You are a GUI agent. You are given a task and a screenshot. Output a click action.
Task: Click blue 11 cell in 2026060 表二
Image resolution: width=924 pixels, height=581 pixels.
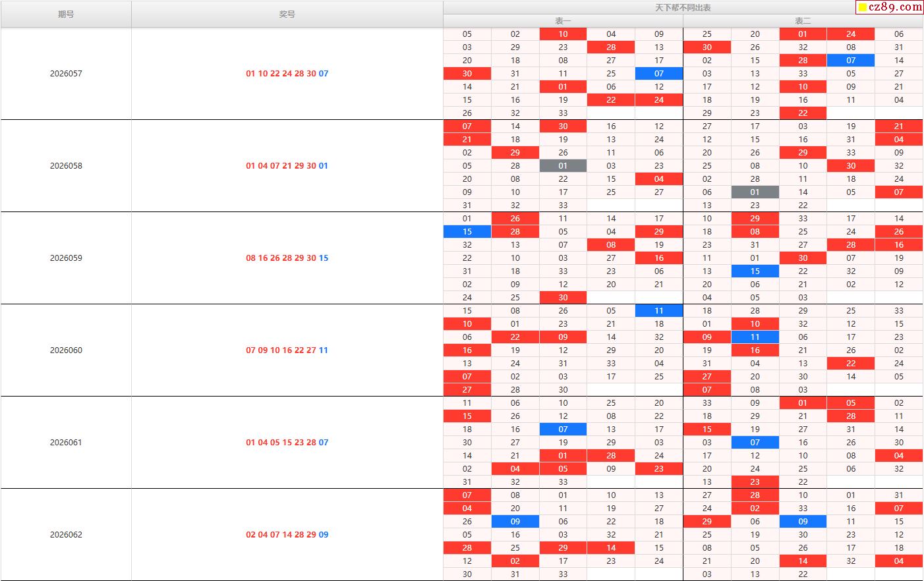click(755, 337)
